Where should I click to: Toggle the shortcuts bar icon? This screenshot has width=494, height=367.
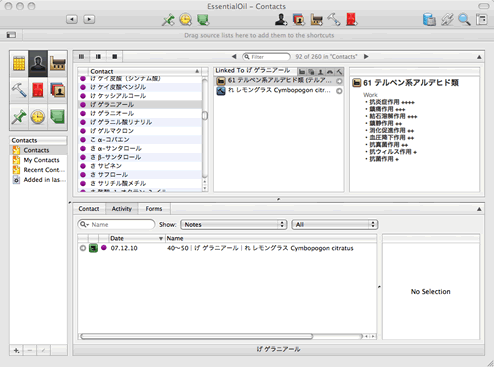(x=11, y=35)
